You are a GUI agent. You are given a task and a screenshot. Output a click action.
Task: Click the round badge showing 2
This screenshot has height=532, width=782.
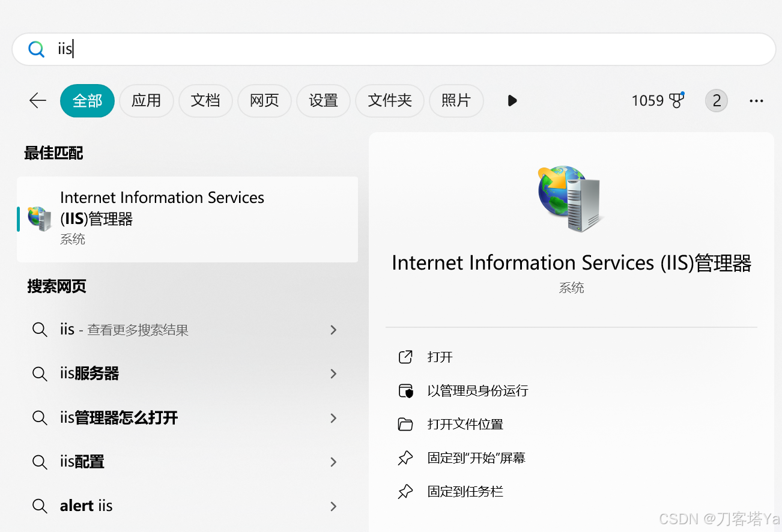pyautogui.click(x=717, y=100)
